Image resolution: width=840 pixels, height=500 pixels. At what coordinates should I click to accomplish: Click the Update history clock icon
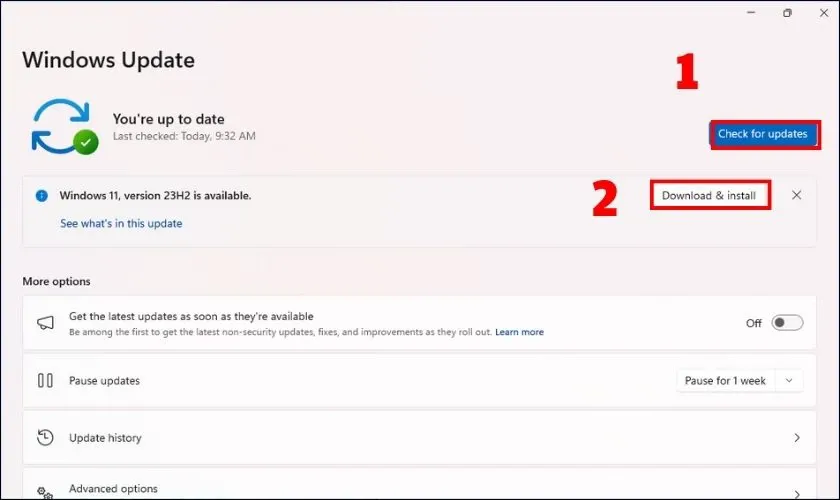pos(45,437)
